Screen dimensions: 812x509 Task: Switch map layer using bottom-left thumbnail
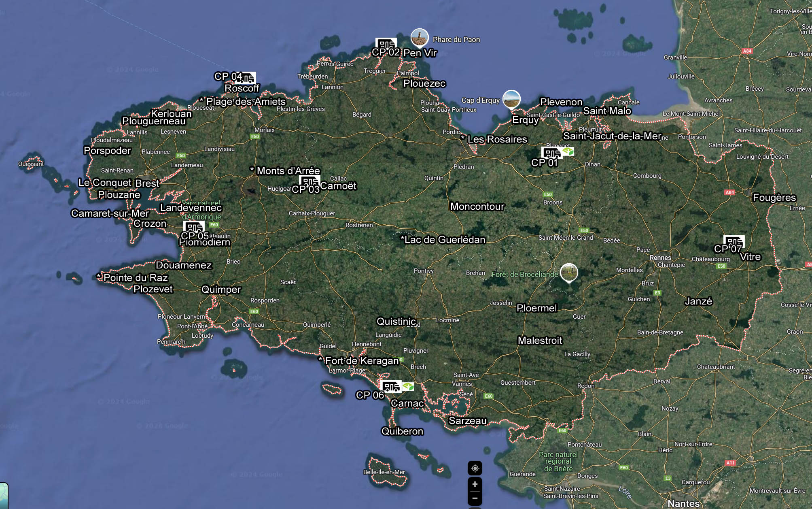[4, 496]
